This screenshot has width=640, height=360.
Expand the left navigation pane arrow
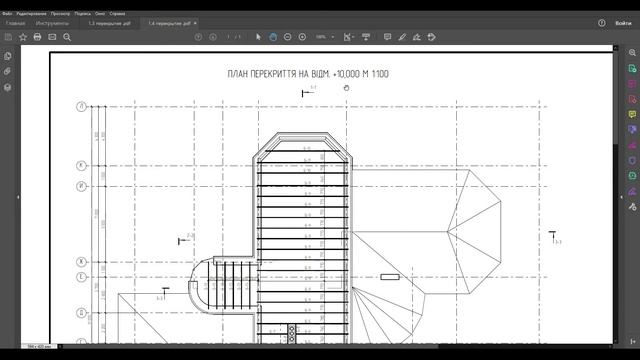click(18, 197)
